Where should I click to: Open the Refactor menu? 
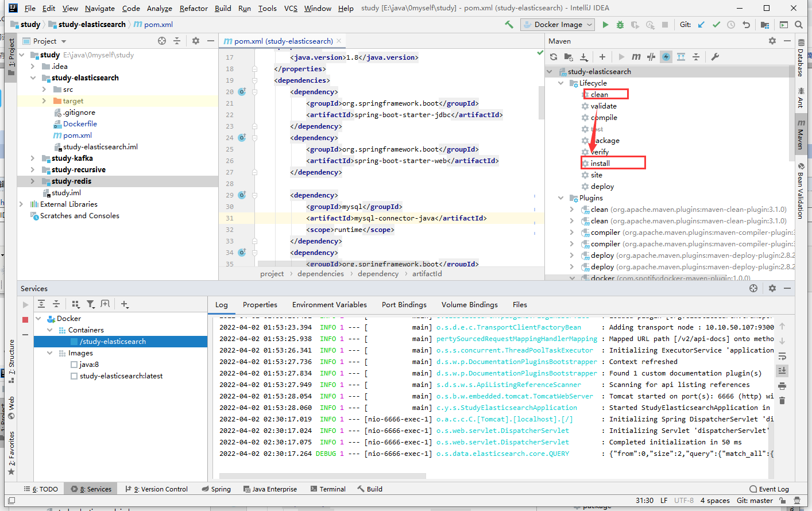[194, 8]
